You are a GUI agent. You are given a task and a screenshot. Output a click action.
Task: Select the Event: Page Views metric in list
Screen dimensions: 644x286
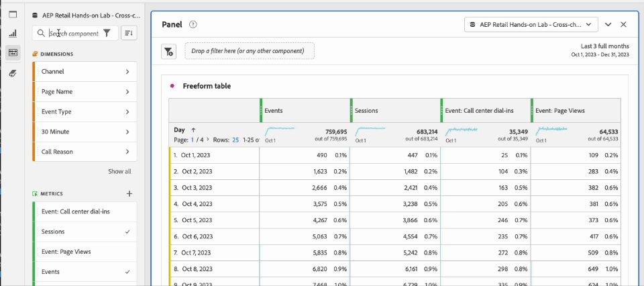tap(85, 252)
